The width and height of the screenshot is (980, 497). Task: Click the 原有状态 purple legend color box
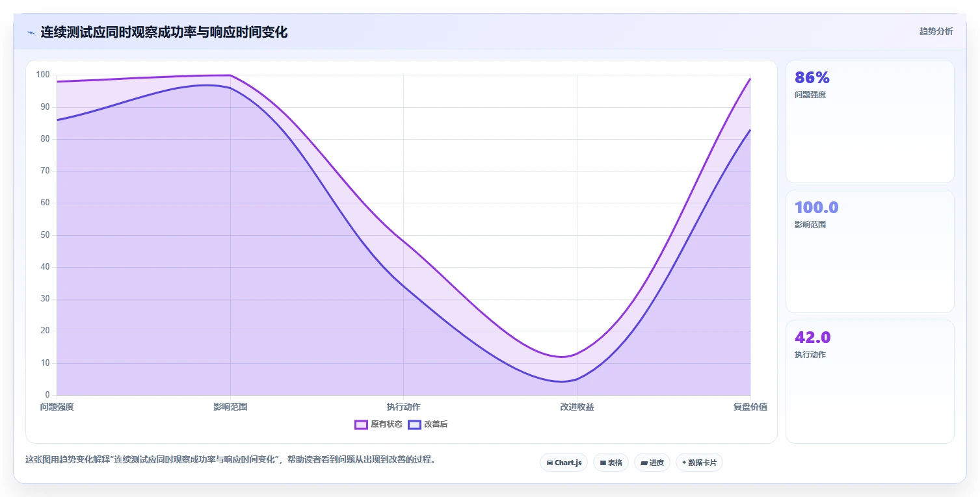pyautogui.click(x=361, y=425)
